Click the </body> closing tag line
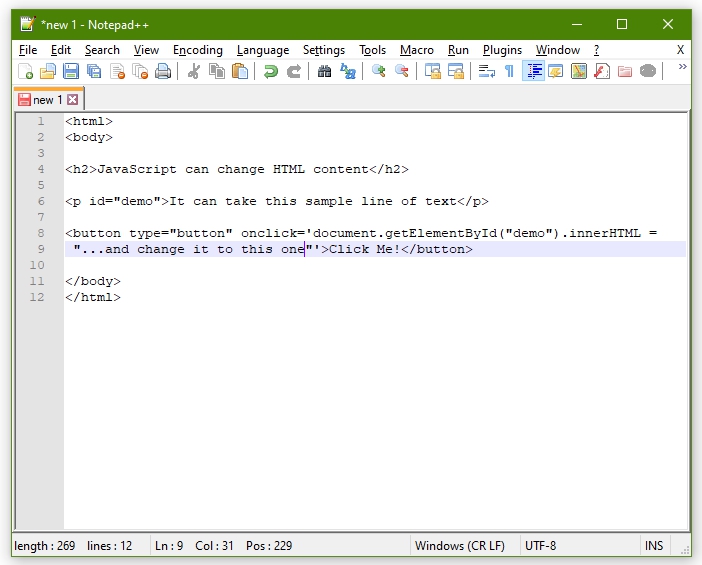Viewport: 702px width, 565px height. [x=93, y=281]
